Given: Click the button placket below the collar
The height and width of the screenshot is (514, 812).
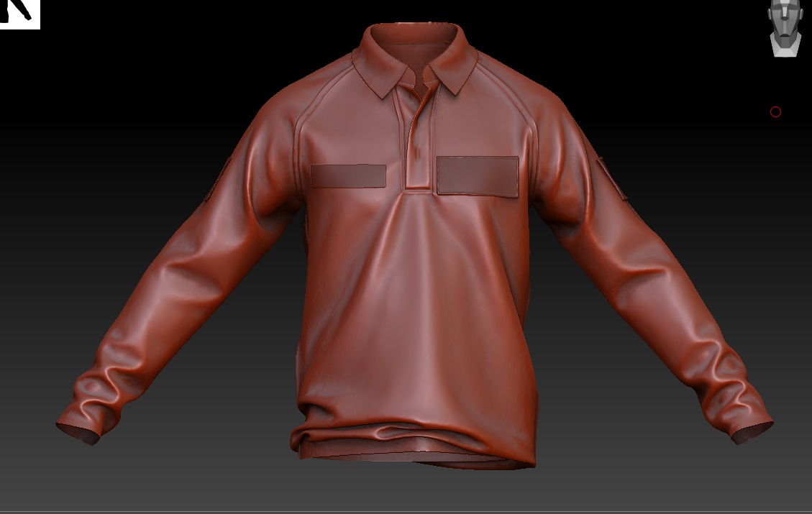Looking at the screenshot, I should click(419, 139).
